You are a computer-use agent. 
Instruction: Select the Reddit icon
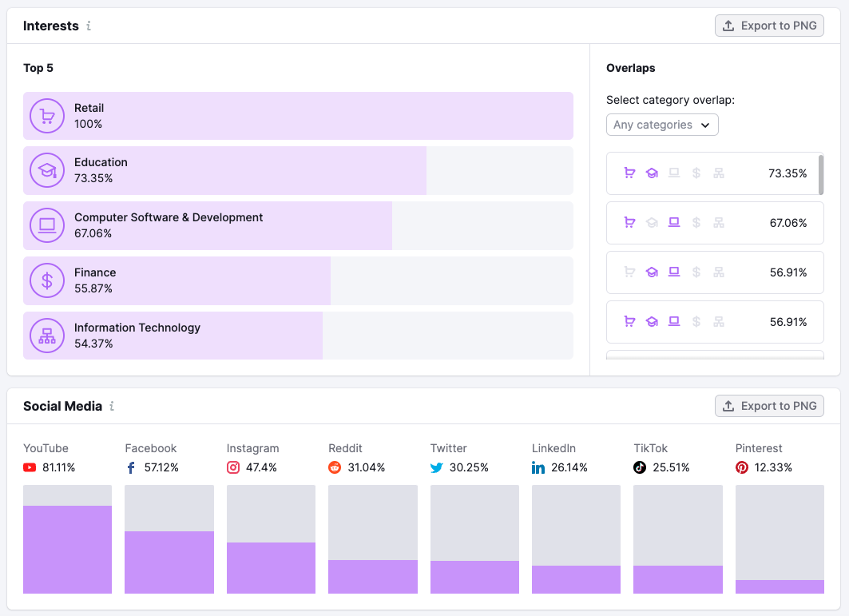tap(335, 467)
